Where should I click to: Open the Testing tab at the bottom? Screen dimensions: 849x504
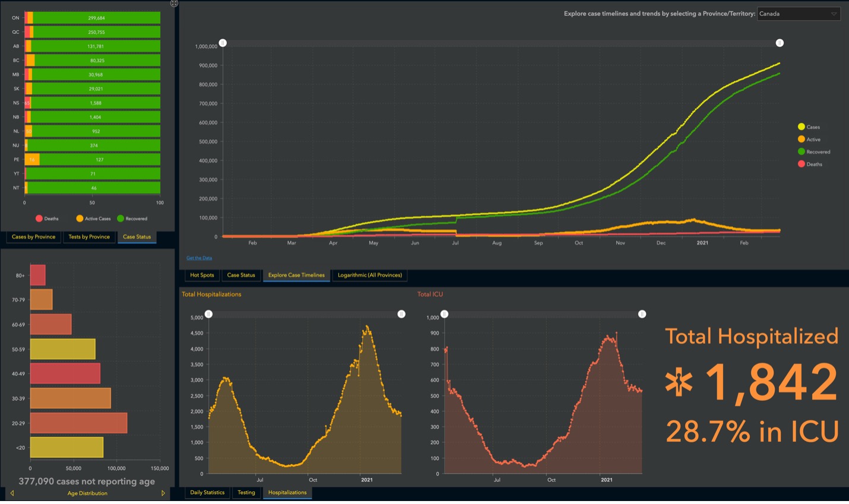[246, 492]
